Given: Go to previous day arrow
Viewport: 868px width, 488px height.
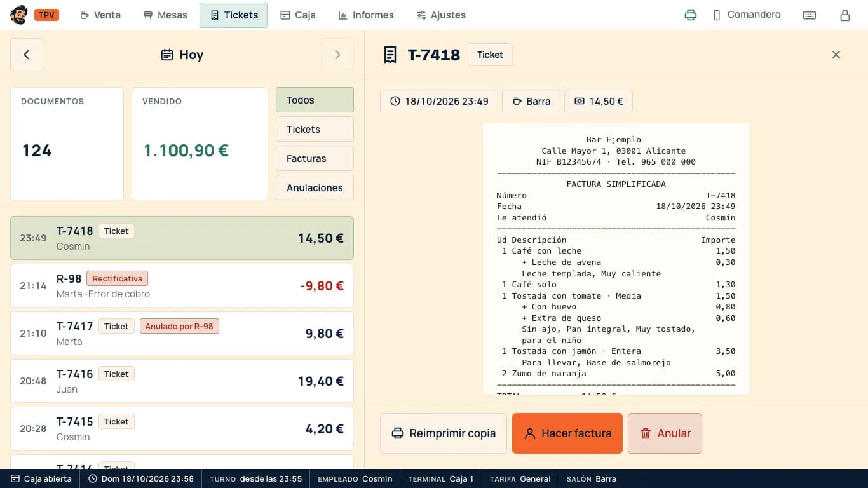Looking at the screenshot, I should click(27, 55).
